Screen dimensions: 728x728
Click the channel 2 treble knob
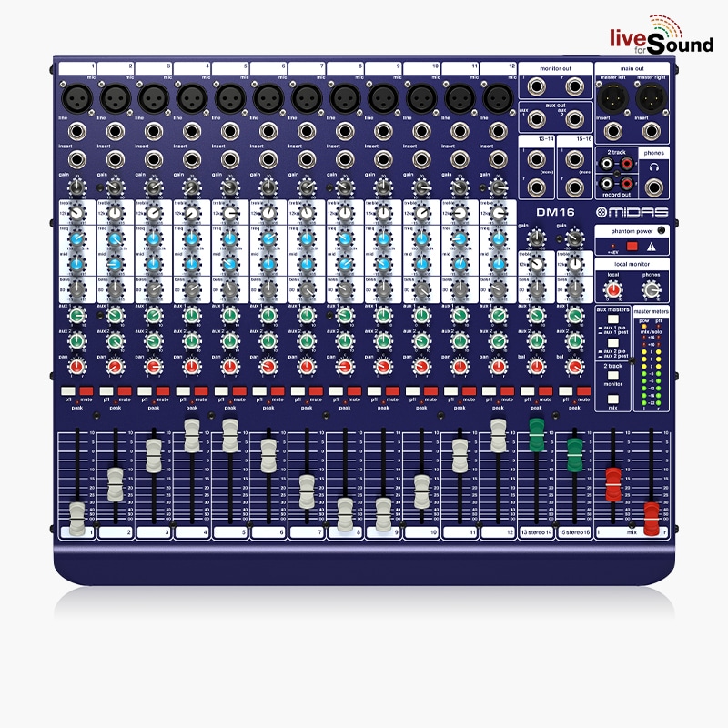(116, 214)
